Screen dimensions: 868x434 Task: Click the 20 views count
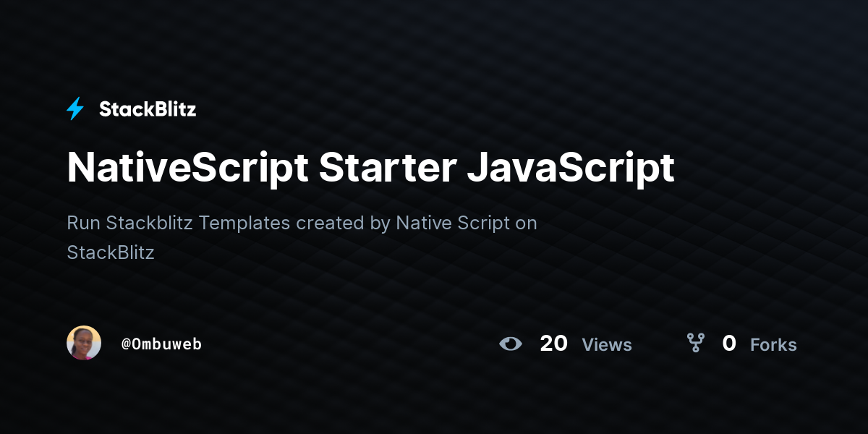pos(553,344)
